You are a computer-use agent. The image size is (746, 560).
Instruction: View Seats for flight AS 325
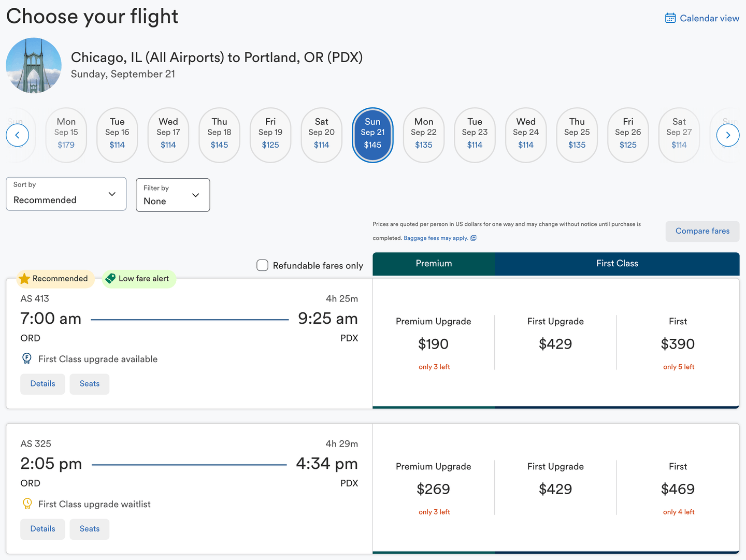click(x=89, y=529)
